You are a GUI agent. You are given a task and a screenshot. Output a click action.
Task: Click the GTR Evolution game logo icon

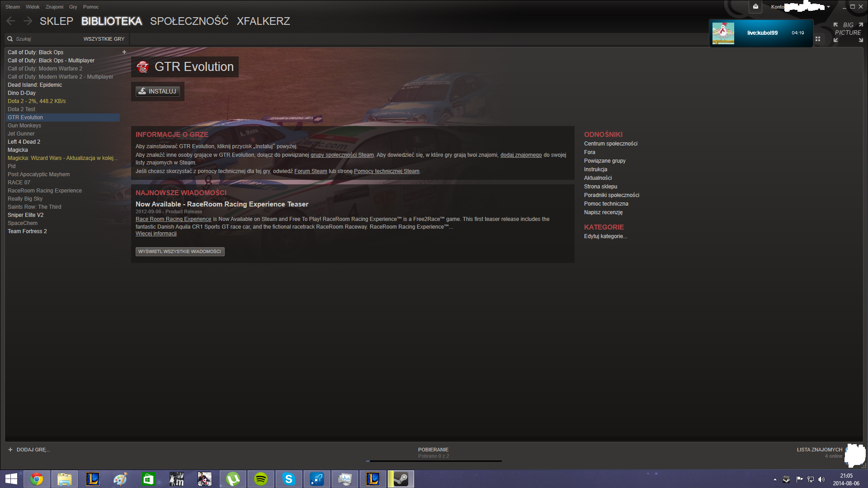[143, 67]
